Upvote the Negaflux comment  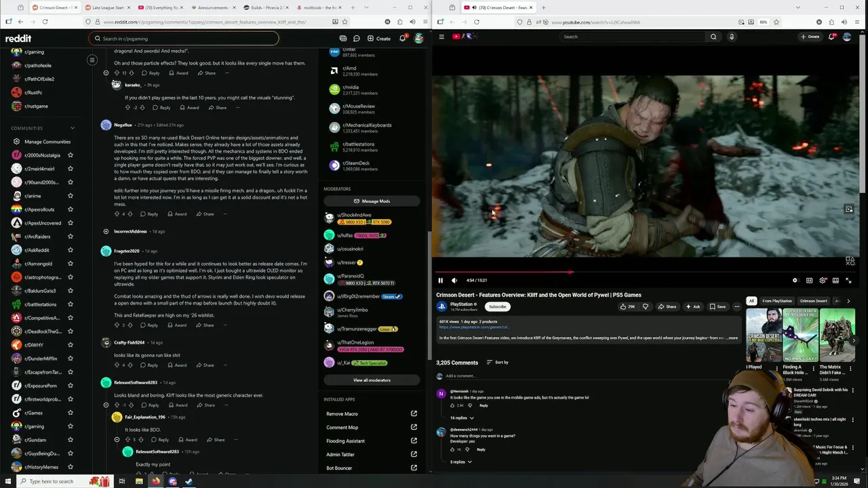[117, 214]
